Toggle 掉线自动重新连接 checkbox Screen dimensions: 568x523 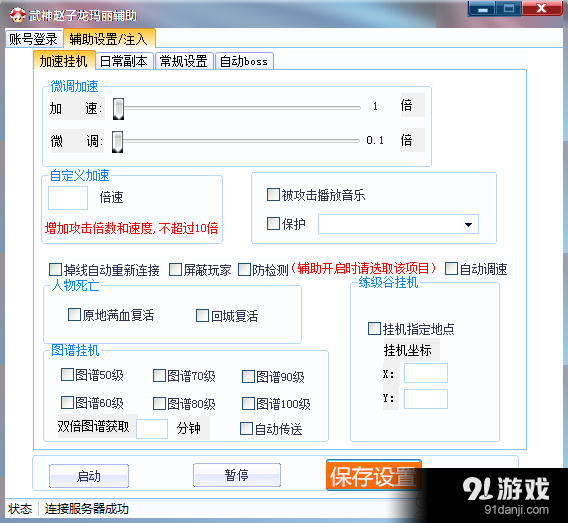(x=55, y=269)
